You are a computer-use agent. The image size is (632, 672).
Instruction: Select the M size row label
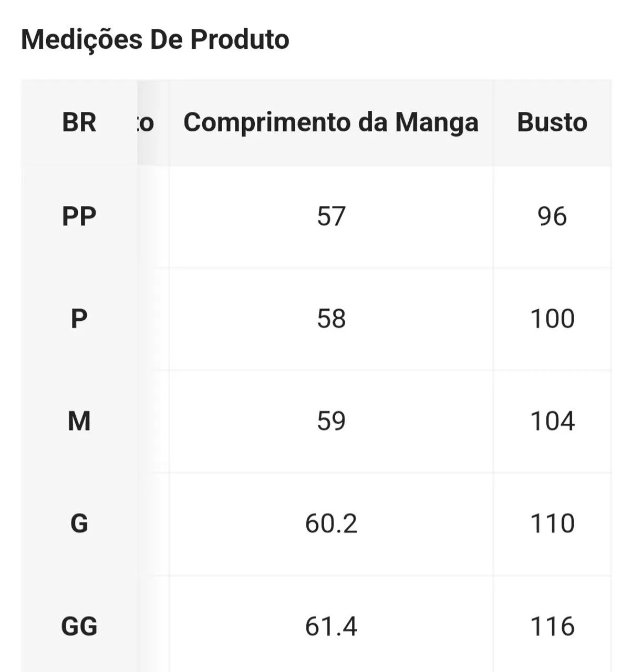(79, 421)
